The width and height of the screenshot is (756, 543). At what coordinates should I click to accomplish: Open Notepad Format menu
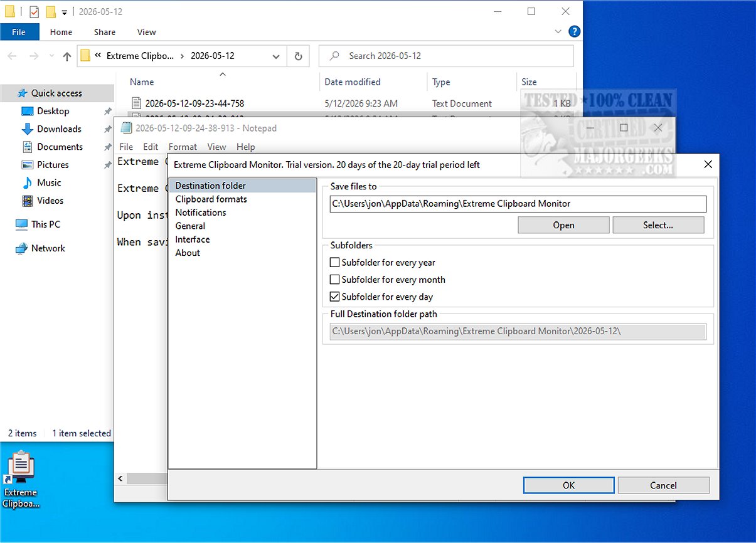pyautogui.click(x=183, y=147)
